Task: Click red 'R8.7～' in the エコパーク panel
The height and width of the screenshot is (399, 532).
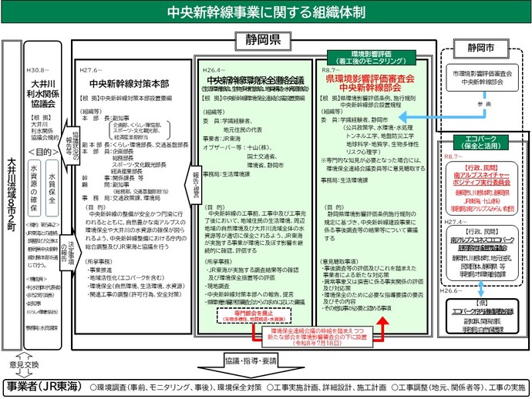Action: pyautogui.click(x=453, y=156)
